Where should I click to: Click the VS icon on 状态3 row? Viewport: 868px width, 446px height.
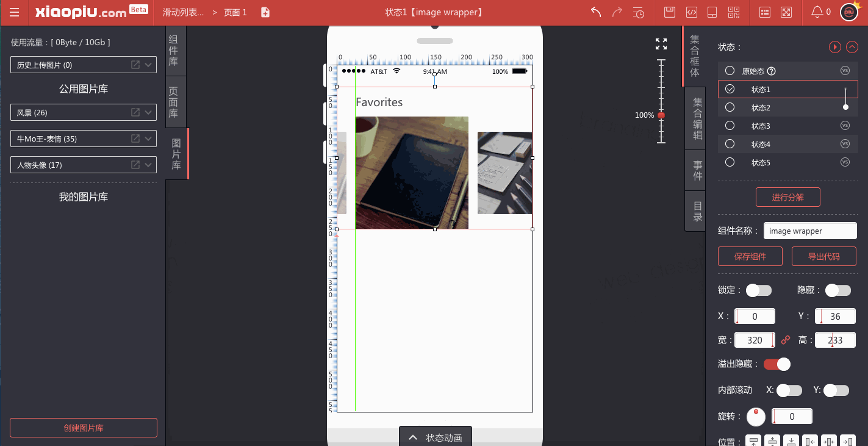pyautogui.click(x=845, y=126)
